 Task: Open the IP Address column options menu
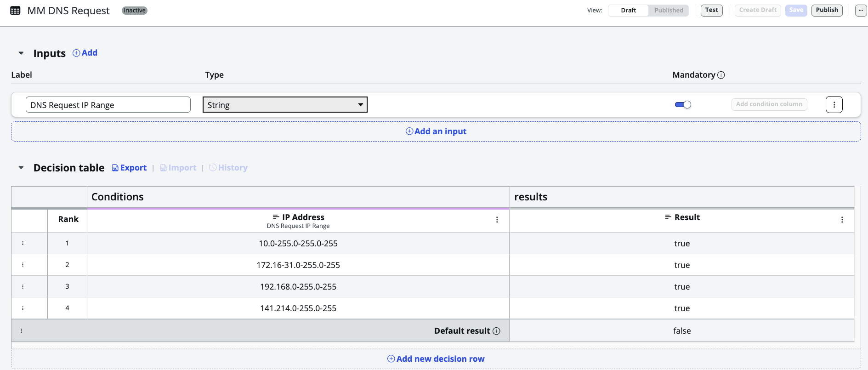pyautogui.click(x=497, y=220)
